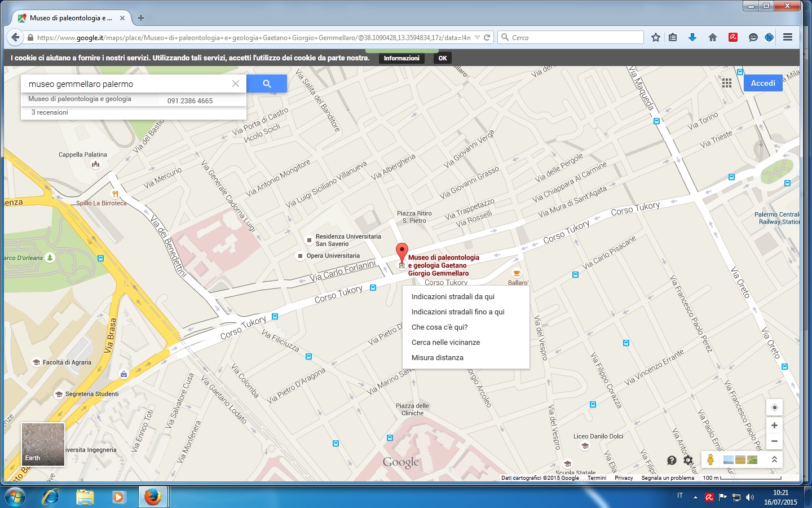Click Segnala un problema

pyautogui.click(x=668, y=478)
